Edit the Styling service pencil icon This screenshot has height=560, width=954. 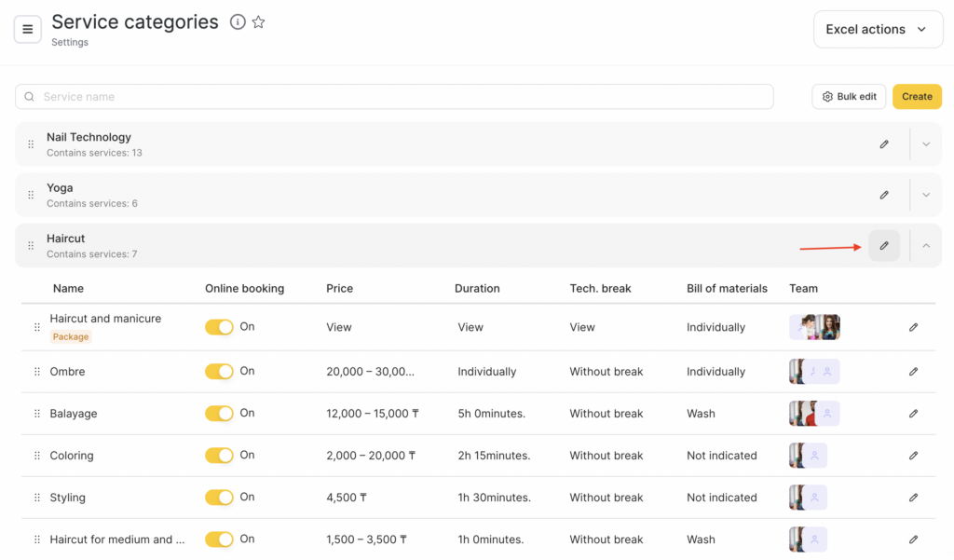(x=913, y=498)
